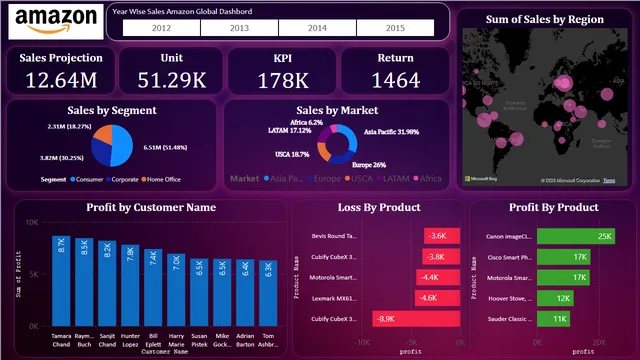Click the 'Europe 26%' data label
The height and width of the screenshot is (360, 640).
[x=369, y=165]
